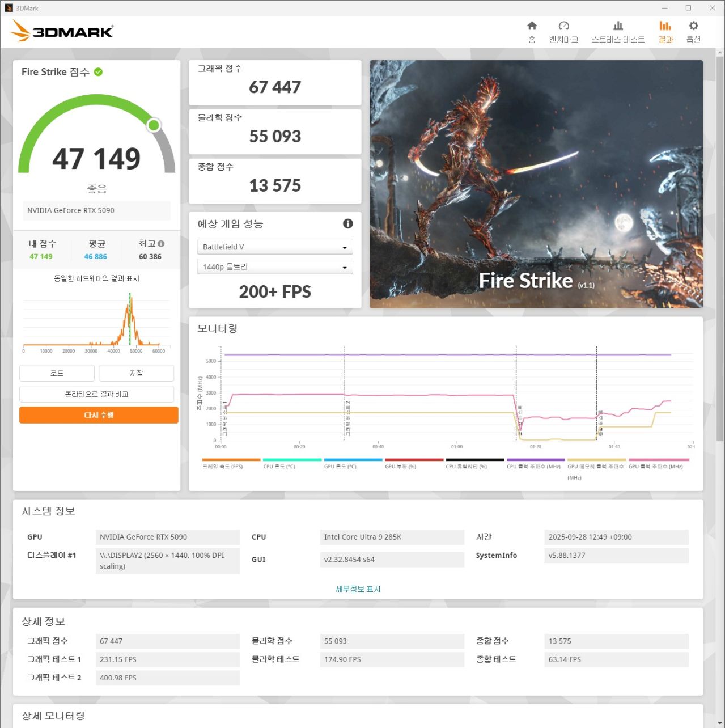Click the Fire Strike benchmark preview image
Image resolution: width=725 pixels, height=728 pixels.
click(536, 184)
